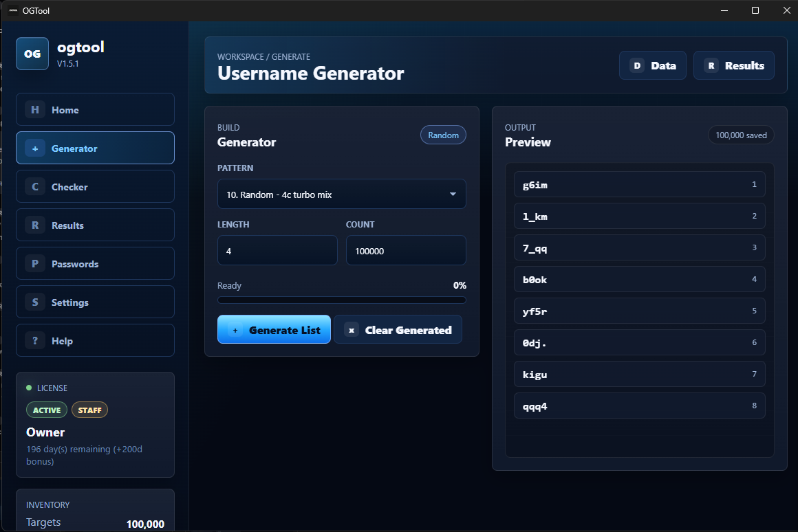Select preview username b0ok
This screenshot has width=798, height=532.
point(639,279)
